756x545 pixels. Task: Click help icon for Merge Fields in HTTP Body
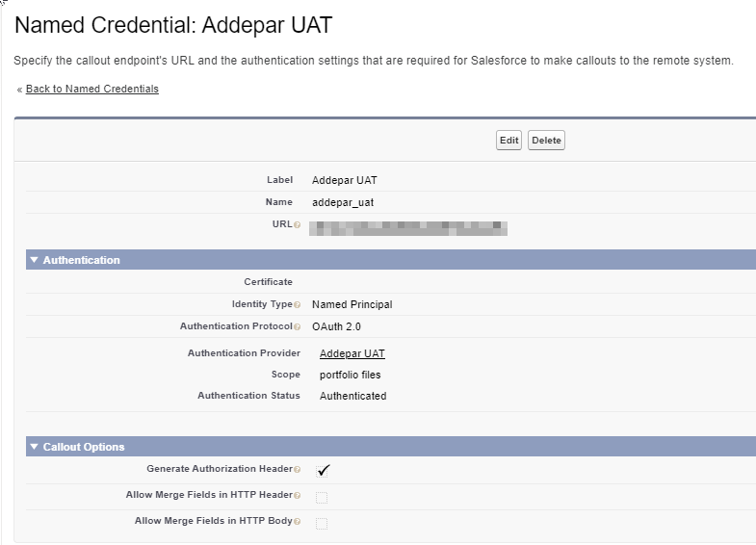click(297, 522)
